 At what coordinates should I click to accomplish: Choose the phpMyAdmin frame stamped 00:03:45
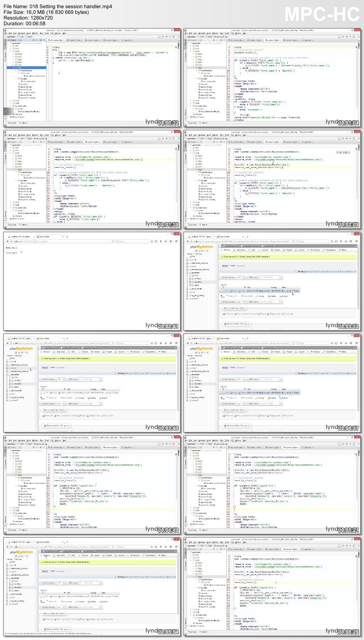92,383
